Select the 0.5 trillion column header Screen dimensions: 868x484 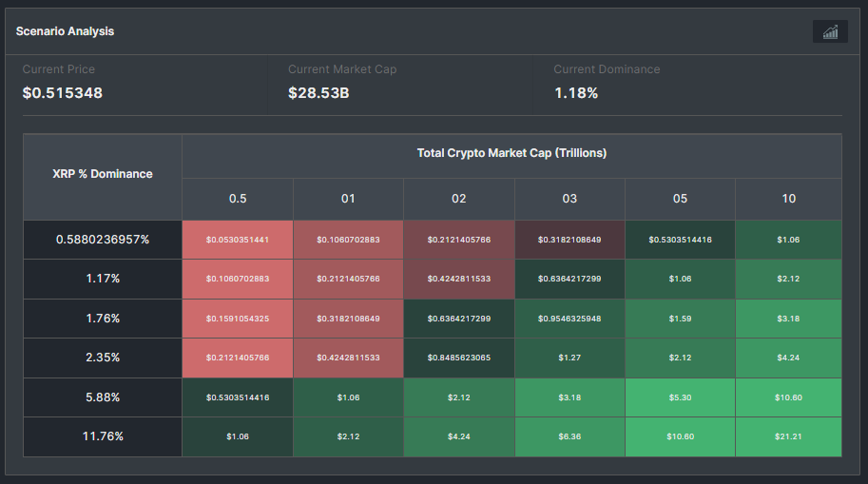238,199
